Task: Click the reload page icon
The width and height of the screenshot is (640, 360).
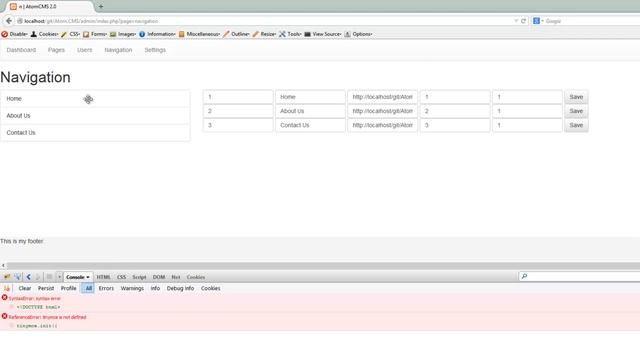Action: tap(523, 21)
